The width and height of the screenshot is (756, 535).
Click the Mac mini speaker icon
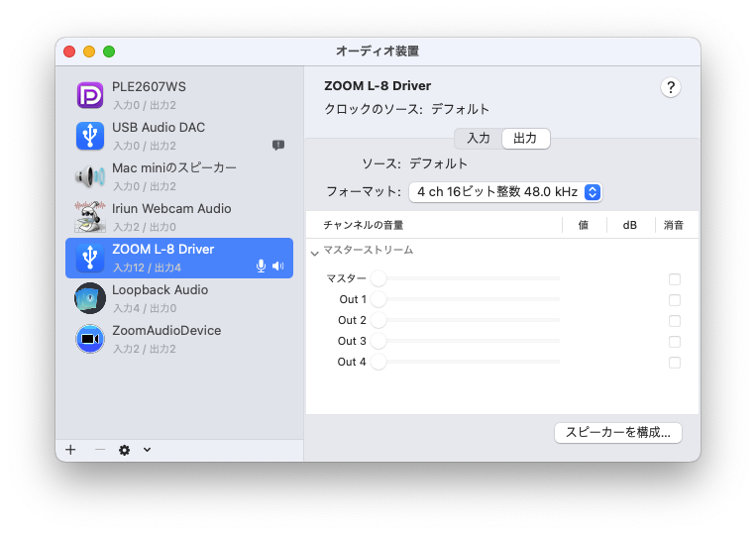[90, 176]
